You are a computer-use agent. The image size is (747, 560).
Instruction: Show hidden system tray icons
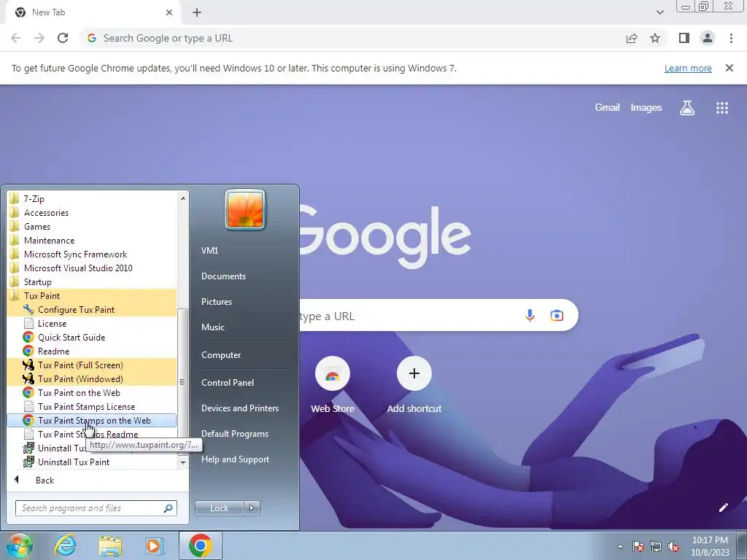(x=620, y=546)
